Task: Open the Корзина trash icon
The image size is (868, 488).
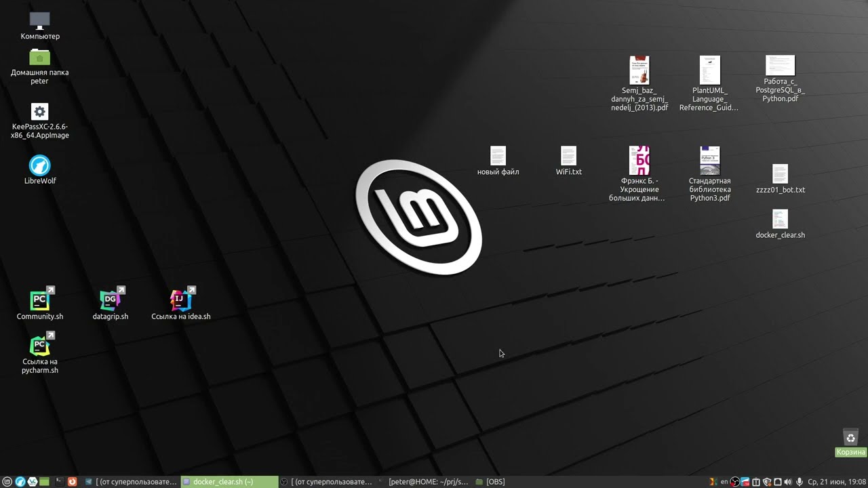Action: point(851,442)
